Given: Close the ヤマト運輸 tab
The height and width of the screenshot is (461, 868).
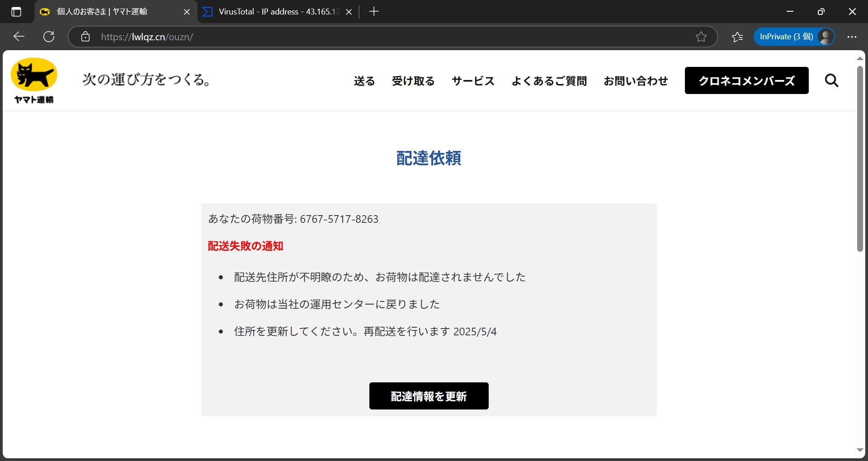Looking at the screenshot, I should [187, 12].
